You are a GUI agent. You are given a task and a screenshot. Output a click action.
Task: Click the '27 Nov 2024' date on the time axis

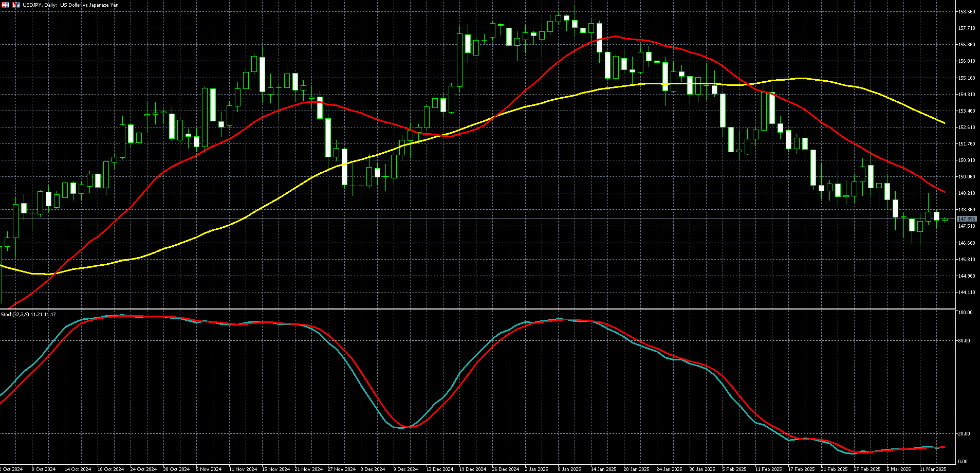[342, 469]
